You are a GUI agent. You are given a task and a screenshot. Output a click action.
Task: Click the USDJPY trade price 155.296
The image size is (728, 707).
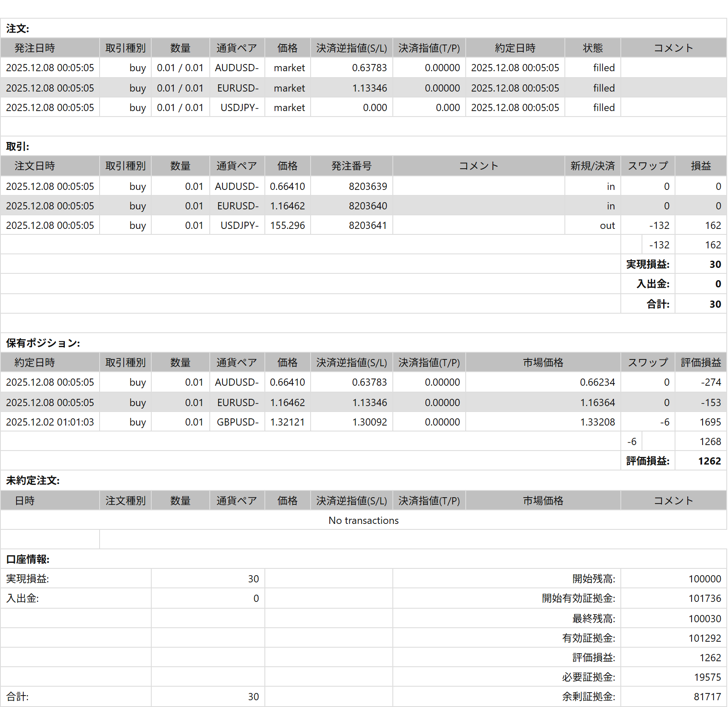click(x=287, y=225)
